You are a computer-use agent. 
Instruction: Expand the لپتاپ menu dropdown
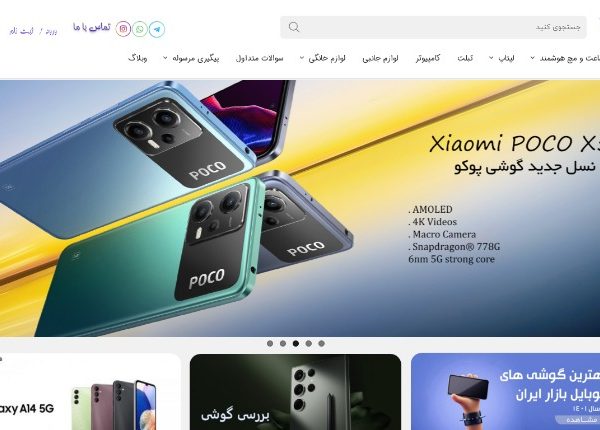coord(502,58)
